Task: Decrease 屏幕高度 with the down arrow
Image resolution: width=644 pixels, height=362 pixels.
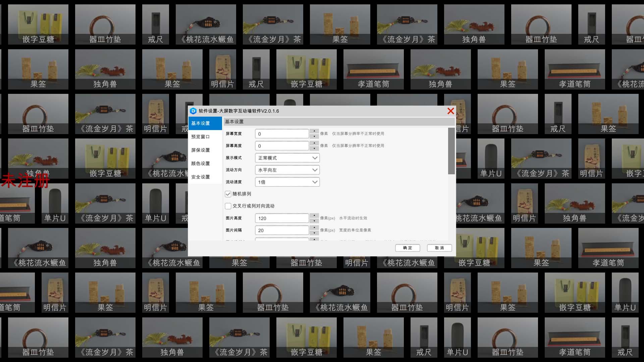Action: point(314,148)
